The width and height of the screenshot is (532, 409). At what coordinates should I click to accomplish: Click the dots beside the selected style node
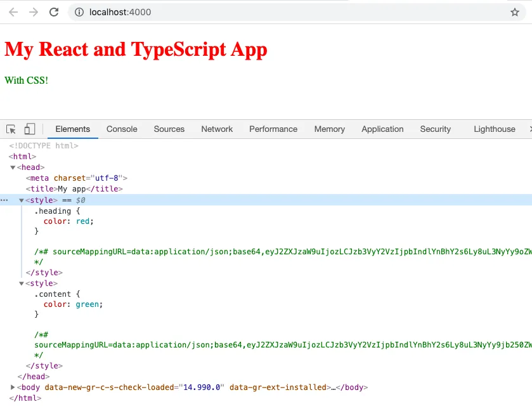4,200
